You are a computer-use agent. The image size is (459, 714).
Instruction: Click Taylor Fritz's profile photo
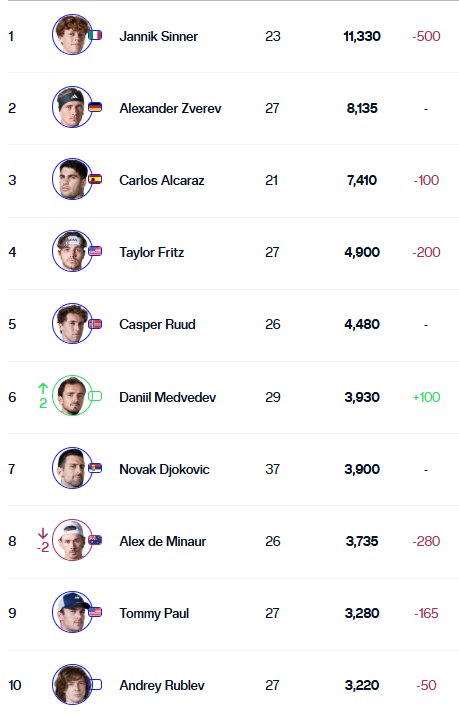(x=72, y=251)
